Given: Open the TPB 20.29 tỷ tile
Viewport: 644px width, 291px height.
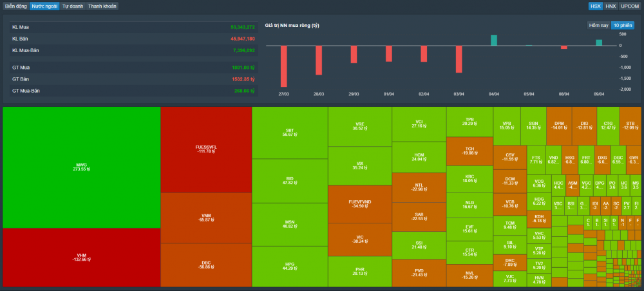Looking at the screenshot, I should click(470, 122).
